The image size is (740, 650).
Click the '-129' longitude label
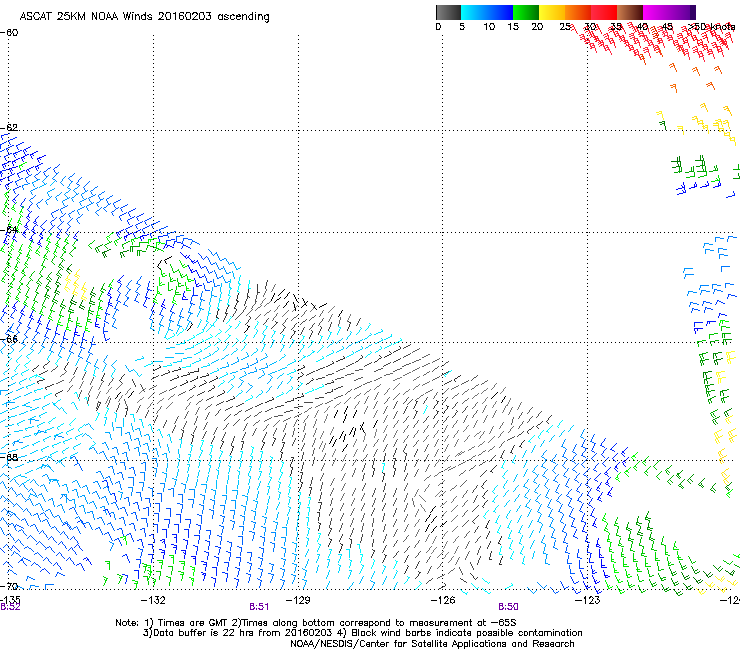tap(298, 600)
